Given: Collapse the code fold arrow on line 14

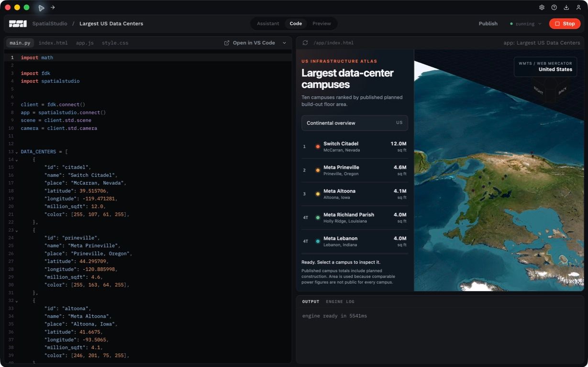Looking at the screenshot, I should (x=16, y=160).
